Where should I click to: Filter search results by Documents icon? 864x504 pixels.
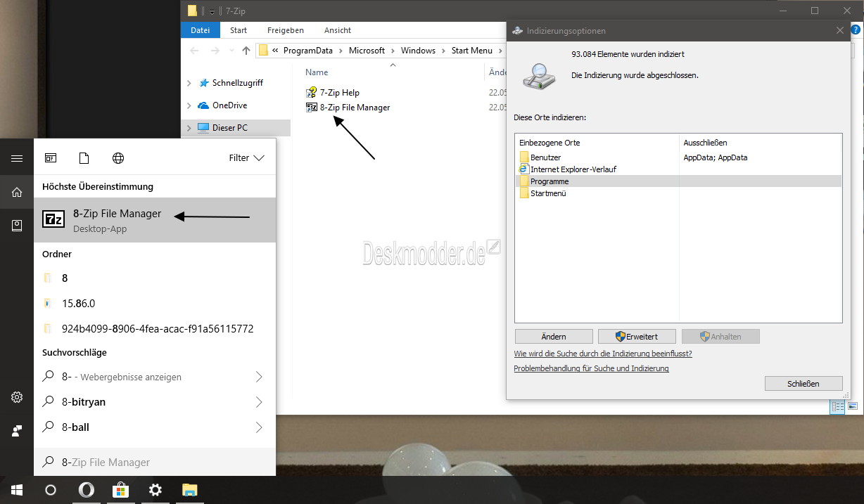(x=84, y=158)
